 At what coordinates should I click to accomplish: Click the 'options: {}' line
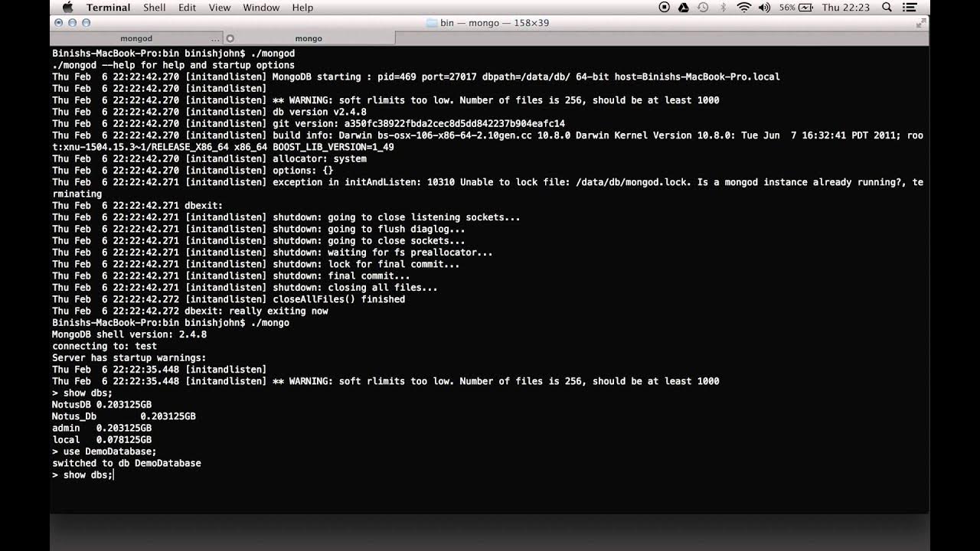tap(193, 171)
